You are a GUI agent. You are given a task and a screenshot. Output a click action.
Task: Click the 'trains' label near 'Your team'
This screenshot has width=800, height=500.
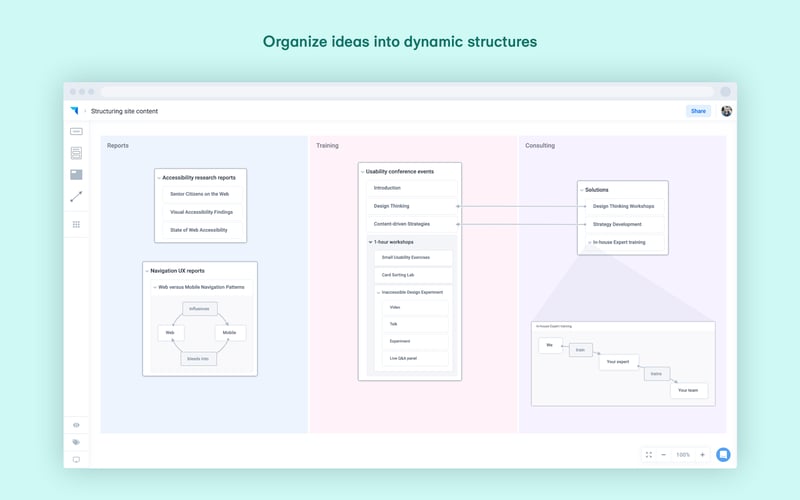(656, 374)
